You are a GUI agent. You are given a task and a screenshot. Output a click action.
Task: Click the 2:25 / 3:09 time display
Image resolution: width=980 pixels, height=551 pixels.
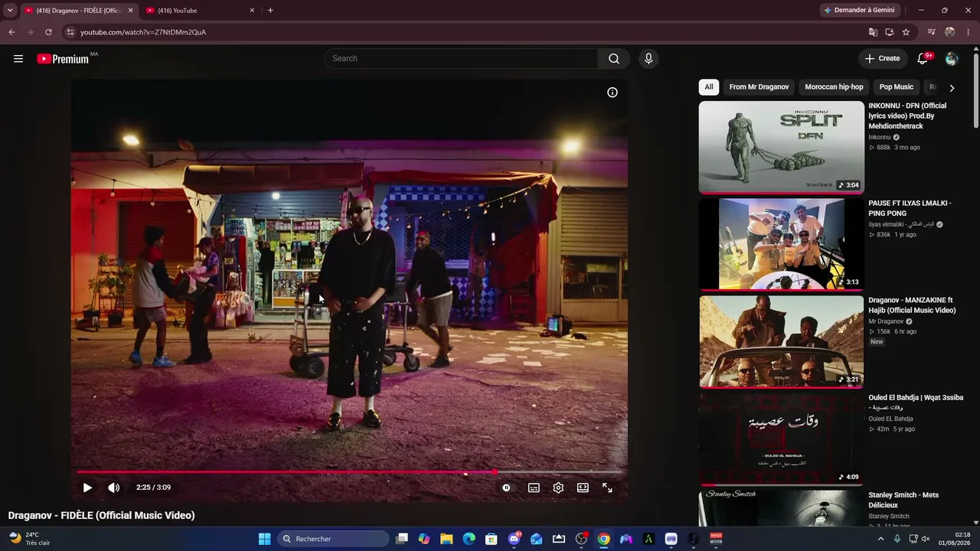point(153,487)
